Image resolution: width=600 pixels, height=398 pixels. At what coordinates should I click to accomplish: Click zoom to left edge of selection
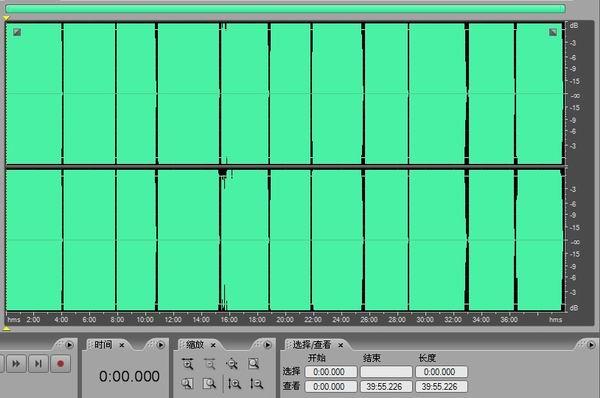coord(188,383)
